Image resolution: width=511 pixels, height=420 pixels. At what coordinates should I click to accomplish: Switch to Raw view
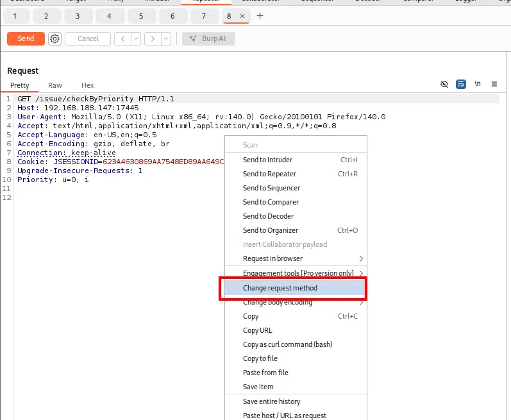point(54,85)
